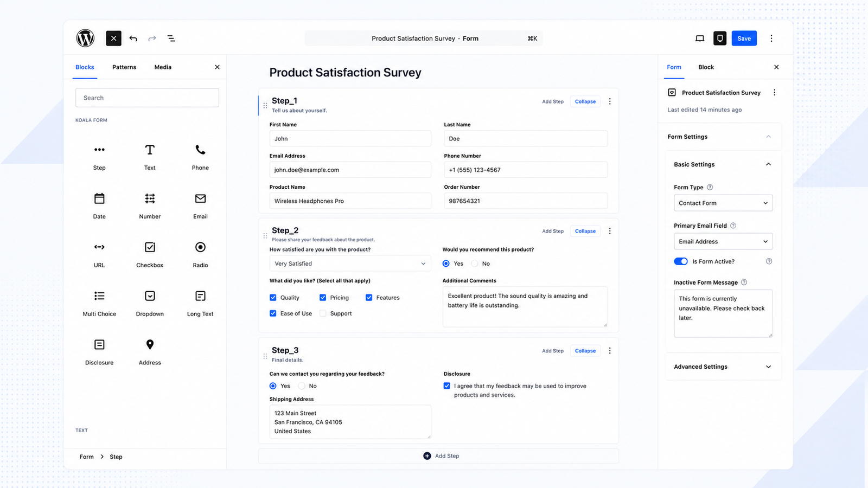
Task: Click the desktop preview icon
Action: click(700, 38)
